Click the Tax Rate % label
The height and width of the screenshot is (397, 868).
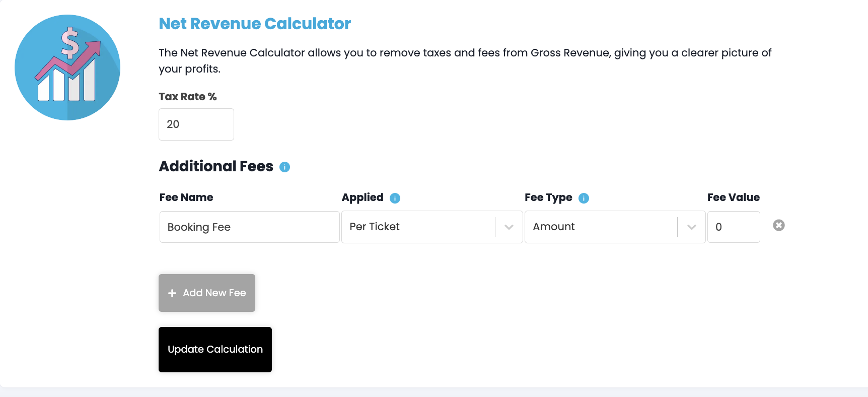[188, 97]
